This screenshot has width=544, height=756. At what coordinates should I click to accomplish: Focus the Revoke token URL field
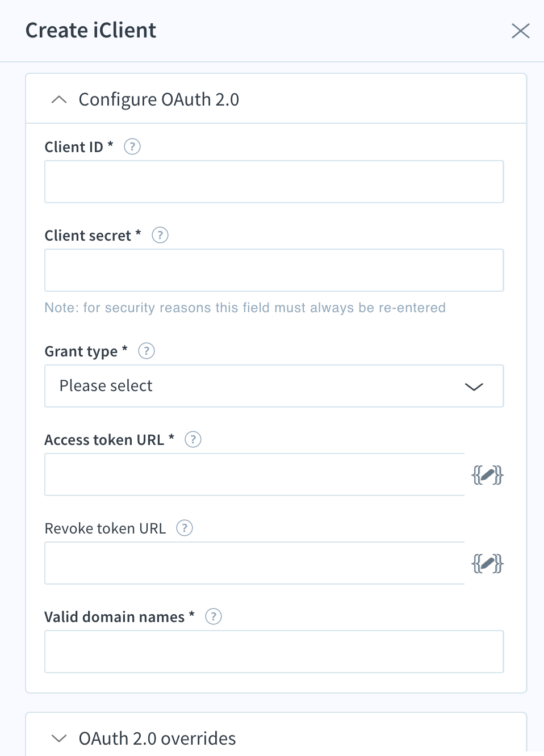click(255, 563)
